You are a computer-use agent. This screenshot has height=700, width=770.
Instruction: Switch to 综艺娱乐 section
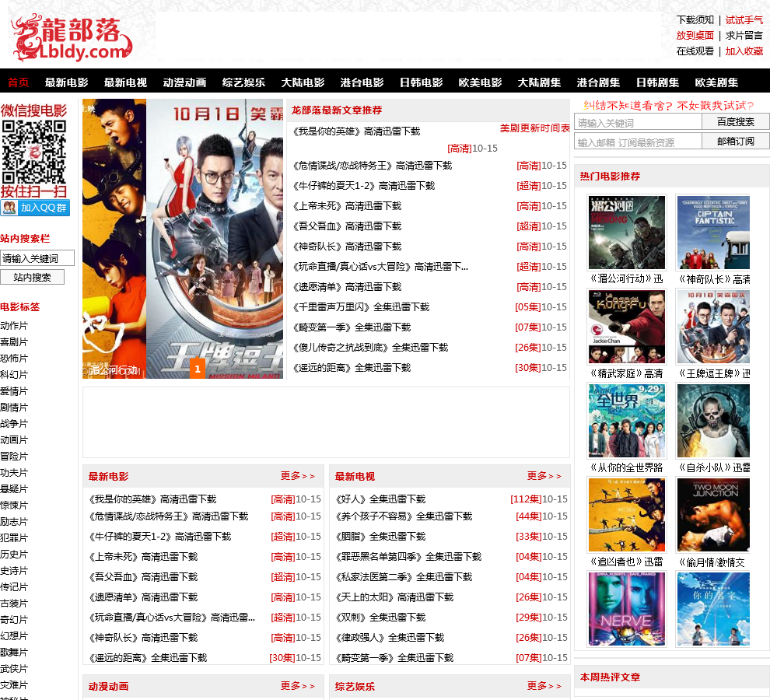243,82
